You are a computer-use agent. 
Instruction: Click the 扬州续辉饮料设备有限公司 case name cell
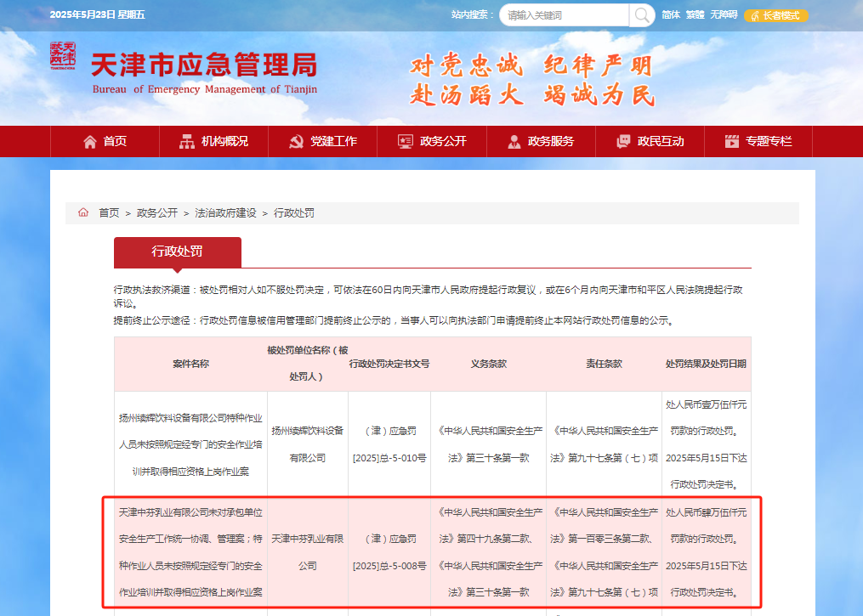coord(190,444)
